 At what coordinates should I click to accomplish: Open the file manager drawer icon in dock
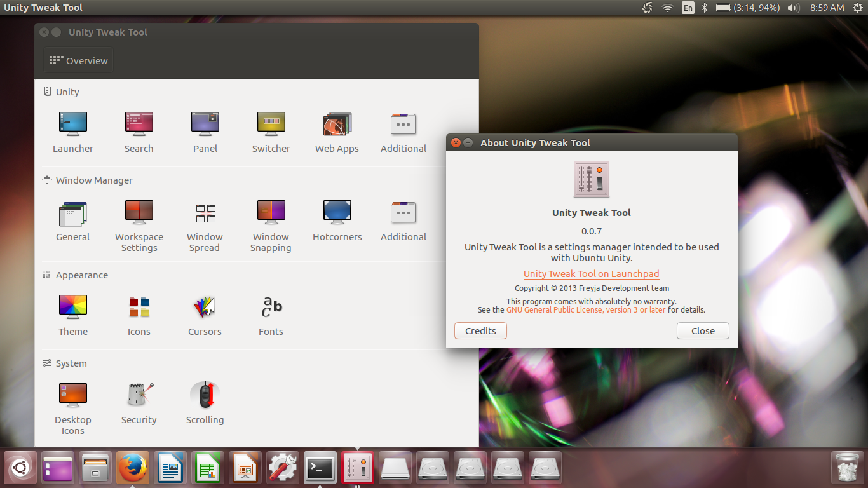point(95,468)
